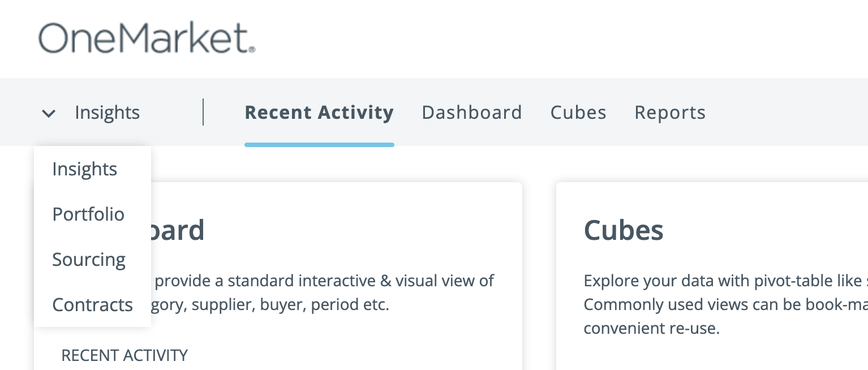Choose Contracts from the dropdown menu
This screenshot has width=868, height=370.
point(92,304)
